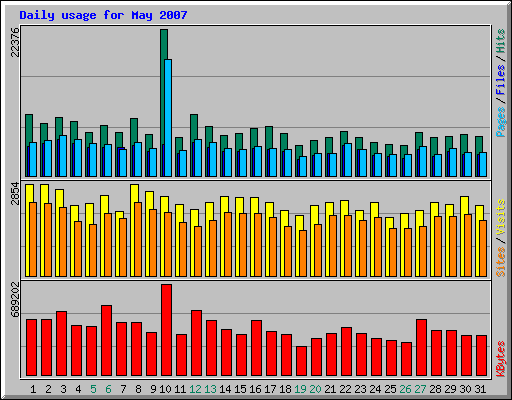
Task: Select the red KBytes bar for day 19
Action: click(301, 361)
